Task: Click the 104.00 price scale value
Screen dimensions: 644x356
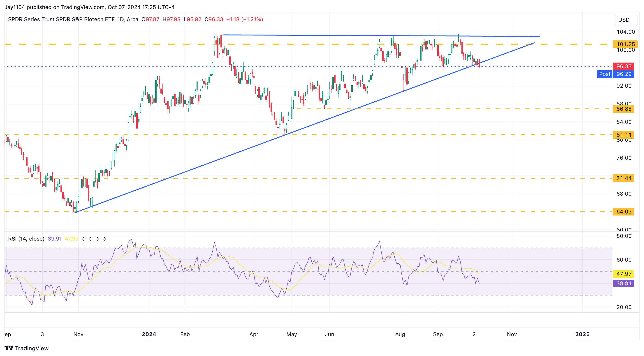Action: (x=626, y=32)
